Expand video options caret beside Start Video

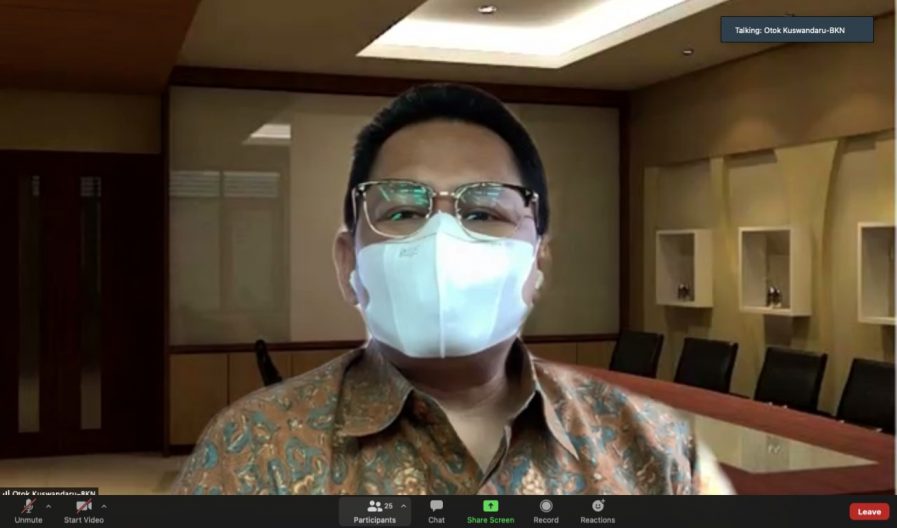click(104, 506)
